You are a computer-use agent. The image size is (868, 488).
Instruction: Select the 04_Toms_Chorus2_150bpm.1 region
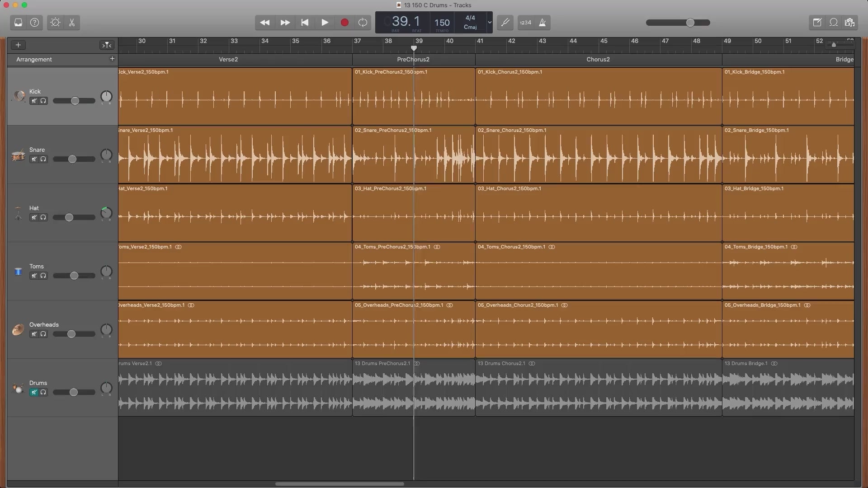pyautogui.click(x=599, y=271)
